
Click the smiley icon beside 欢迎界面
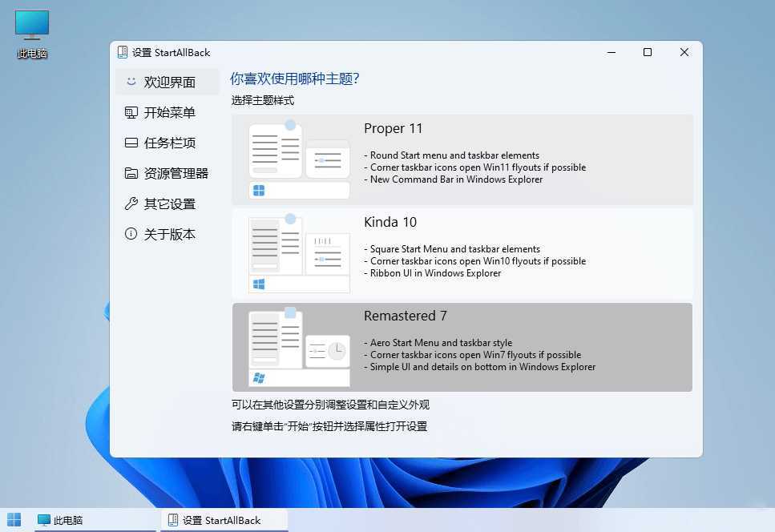[x=131, y=82]
